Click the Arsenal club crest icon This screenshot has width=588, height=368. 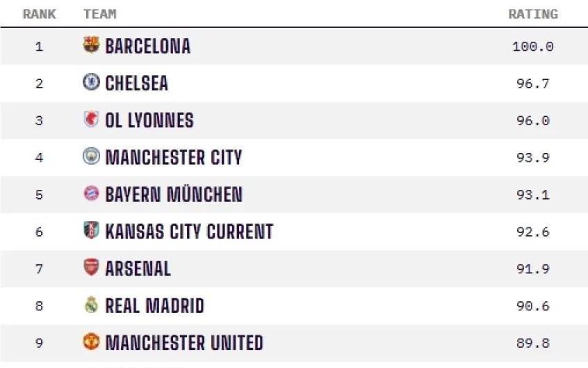coord(91,268)
